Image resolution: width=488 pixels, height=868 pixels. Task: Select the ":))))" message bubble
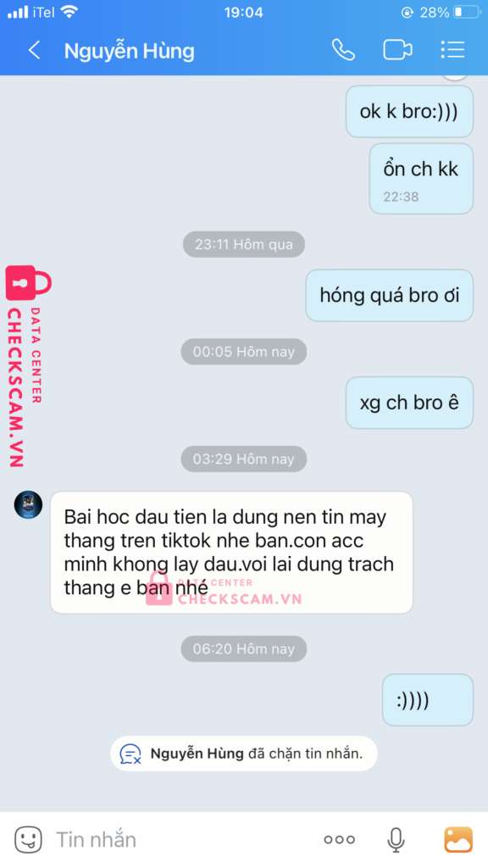point(428,699)
